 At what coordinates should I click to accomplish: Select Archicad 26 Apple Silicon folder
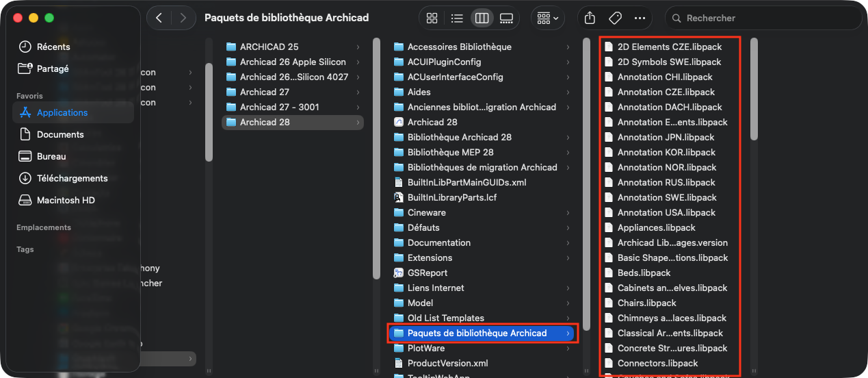coord(293,62)
